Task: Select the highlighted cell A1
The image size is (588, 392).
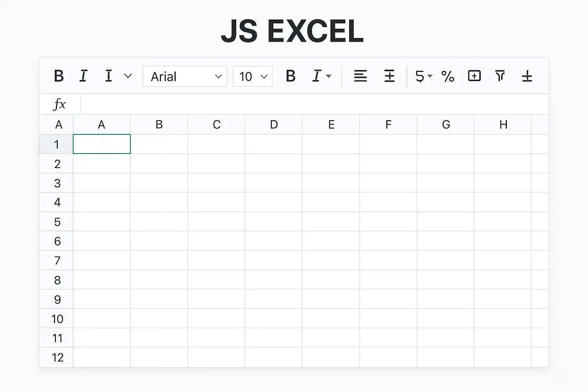Action: 102,144
